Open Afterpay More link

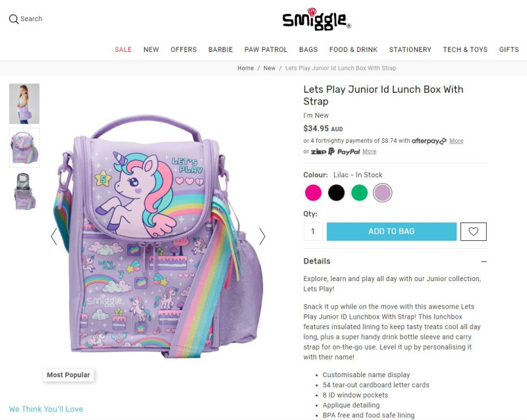pyautogui.click(x=456, y=141)
